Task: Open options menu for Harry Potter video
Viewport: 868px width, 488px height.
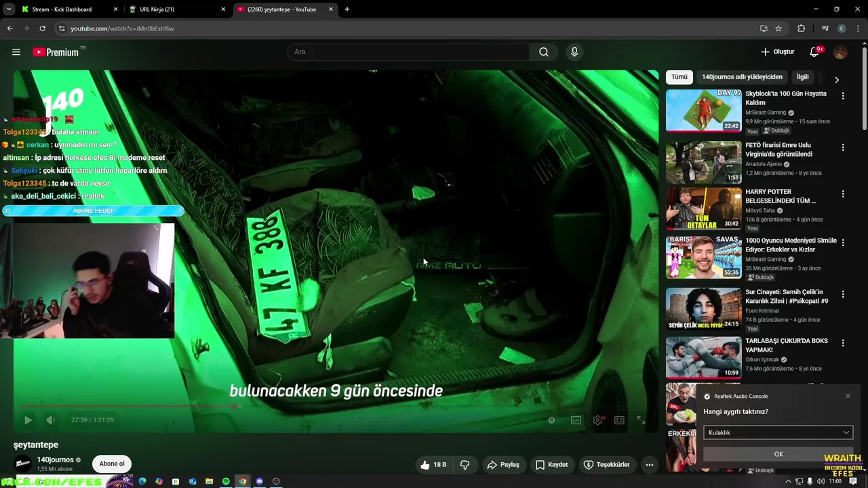Action: (x=843, y=194)
